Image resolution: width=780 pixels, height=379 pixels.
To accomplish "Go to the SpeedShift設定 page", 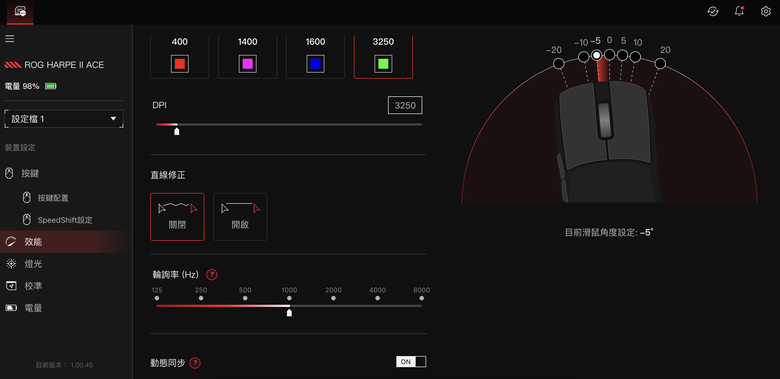I will click(65, 220).
